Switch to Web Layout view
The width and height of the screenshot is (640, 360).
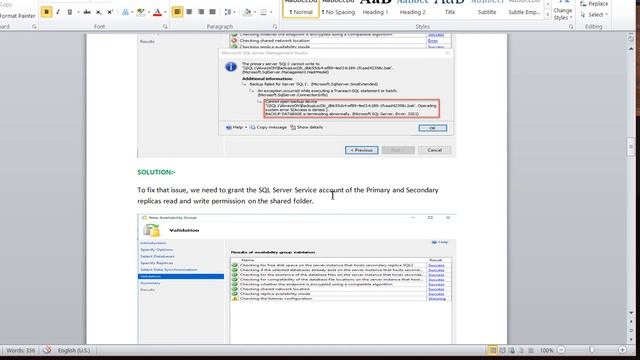tap(512, 350)
